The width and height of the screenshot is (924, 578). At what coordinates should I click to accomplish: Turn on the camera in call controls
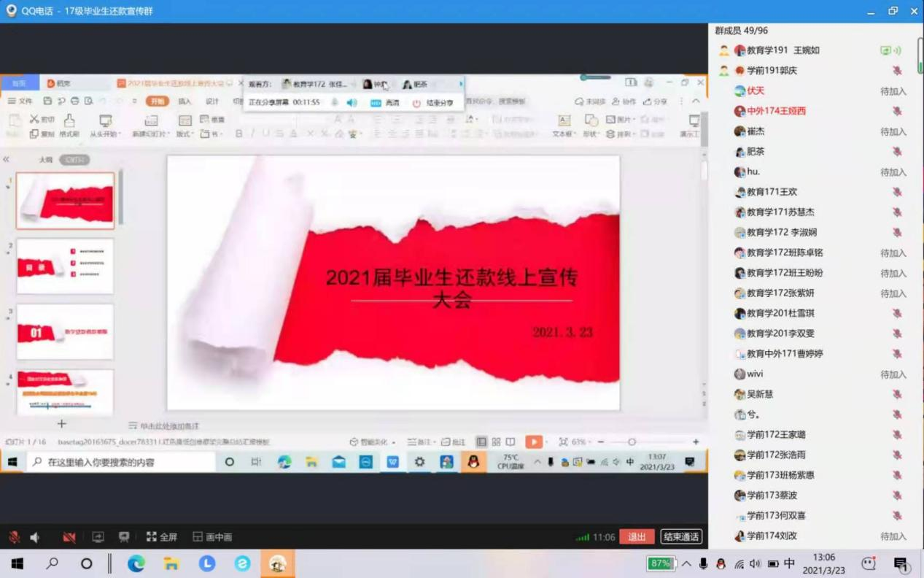coord(69,537)
